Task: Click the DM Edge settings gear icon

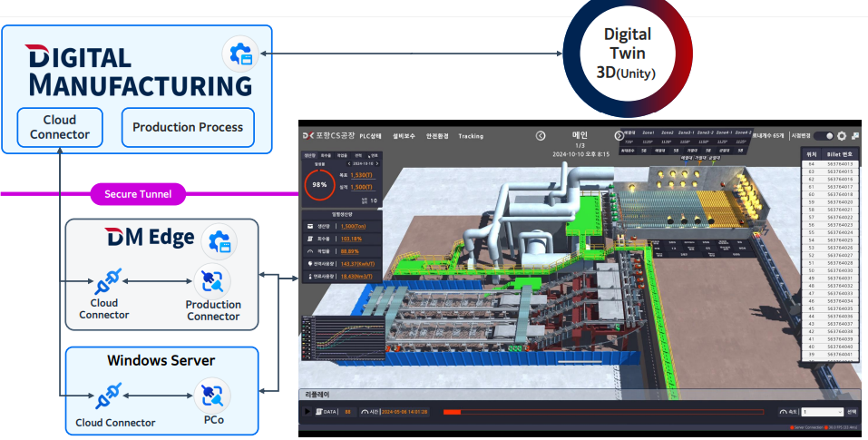Action: click(219, 242)
